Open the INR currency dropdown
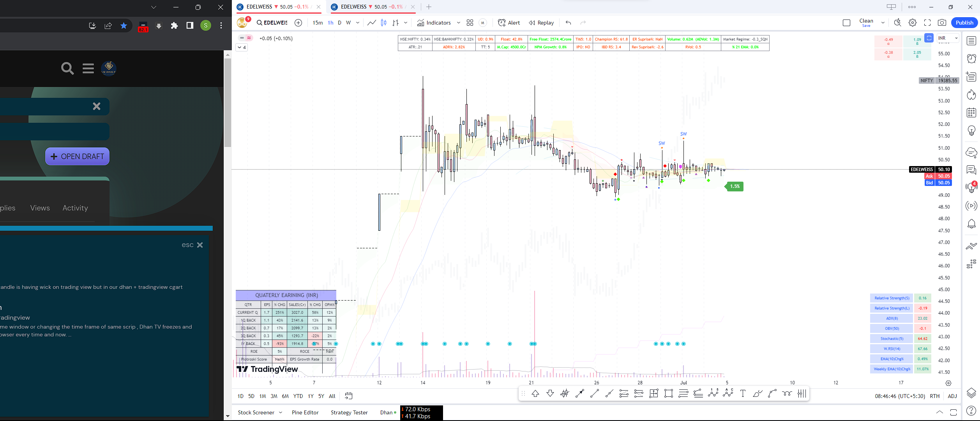This screenshot has height=421, width=980. [x=948, y=38]
